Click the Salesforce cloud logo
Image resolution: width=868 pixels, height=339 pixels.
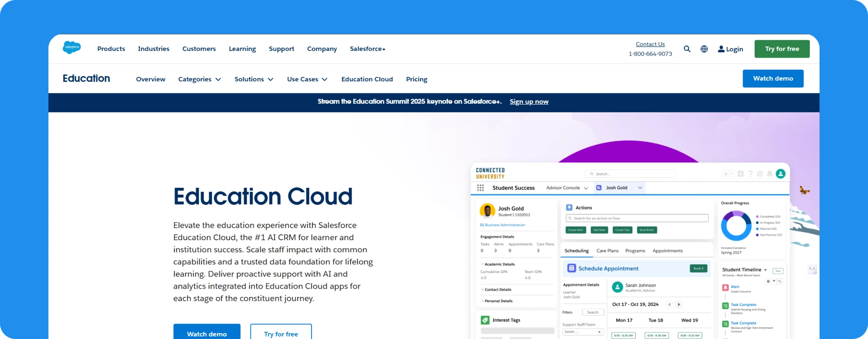pos(72,47)
